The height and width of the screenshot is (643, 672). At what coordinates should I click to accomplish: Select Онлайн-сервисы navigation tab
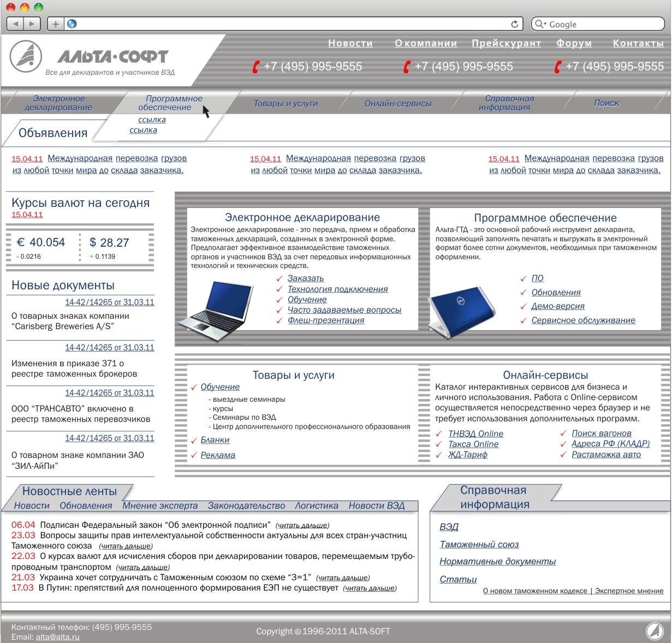[x=398, y=103]
